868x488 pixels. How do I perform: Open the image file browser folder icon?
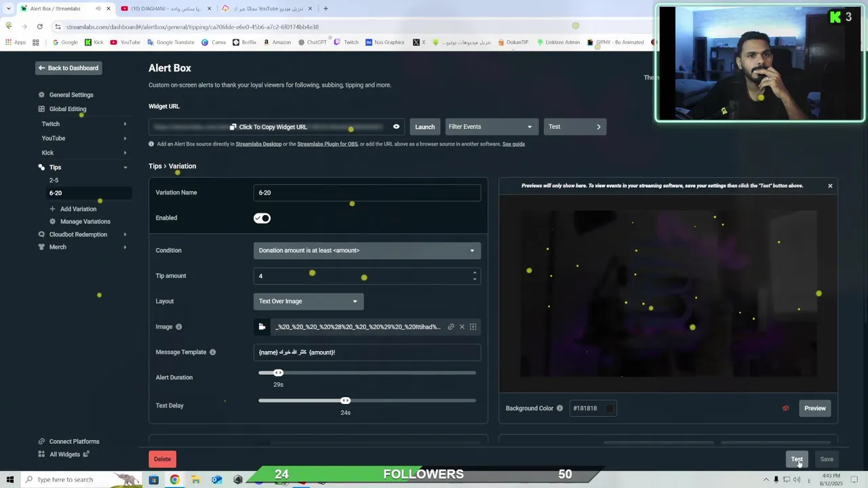point(262,327)
